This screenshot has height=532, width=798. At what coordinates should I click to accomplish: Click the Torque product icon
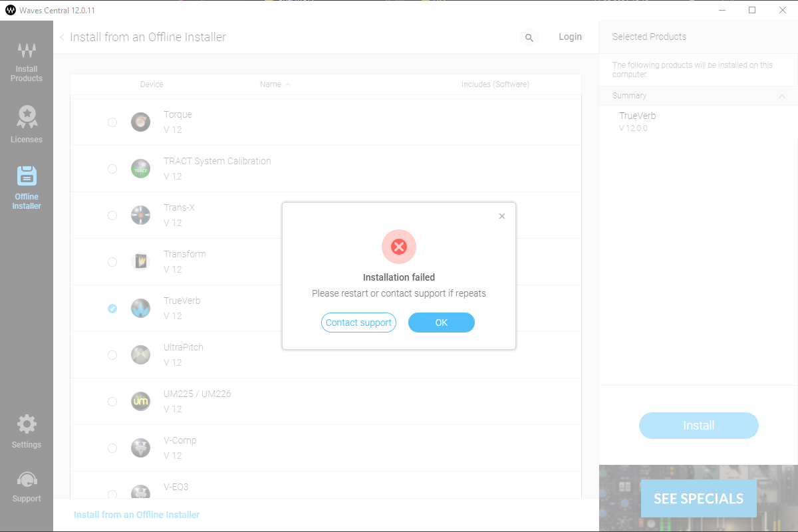tap(140, 122)
